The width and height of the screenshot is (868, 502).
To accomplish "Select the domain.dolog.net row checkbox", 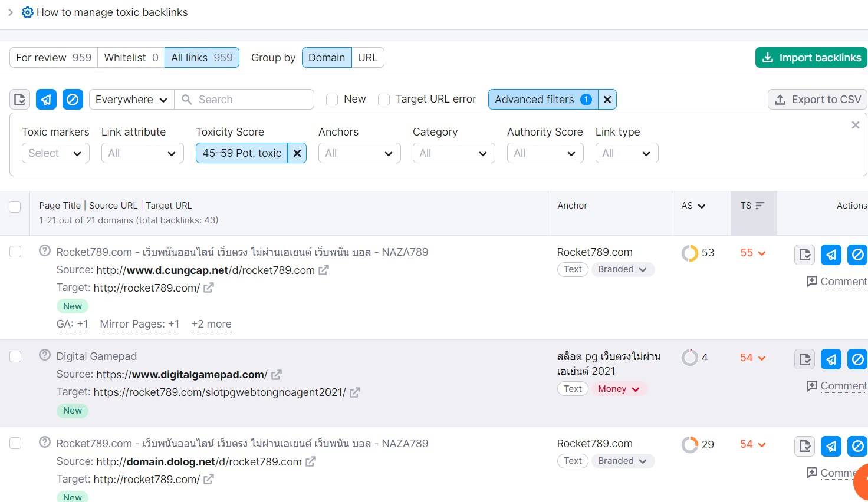I will pyautogui.click(x=15, y=443).
